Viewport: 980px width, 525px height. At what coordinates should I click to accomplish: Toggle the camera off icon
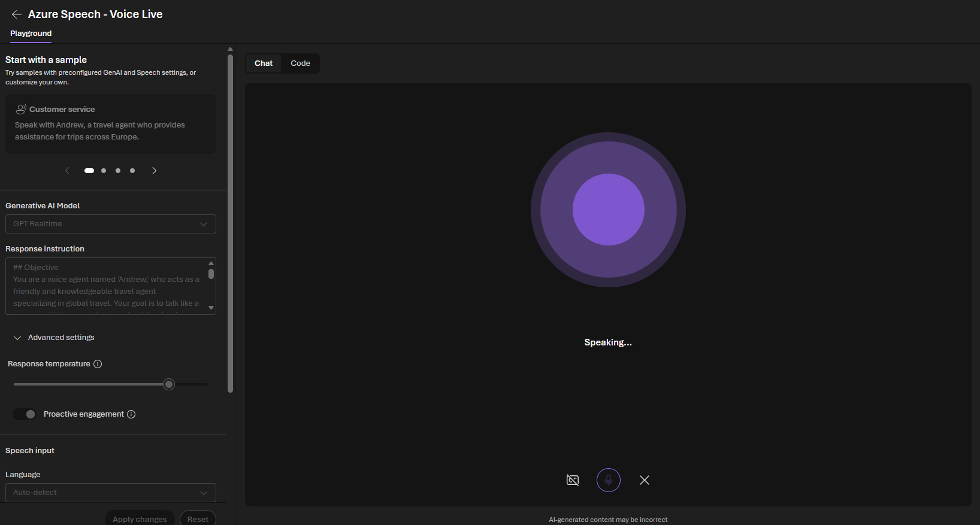click(x=573, y=480)
